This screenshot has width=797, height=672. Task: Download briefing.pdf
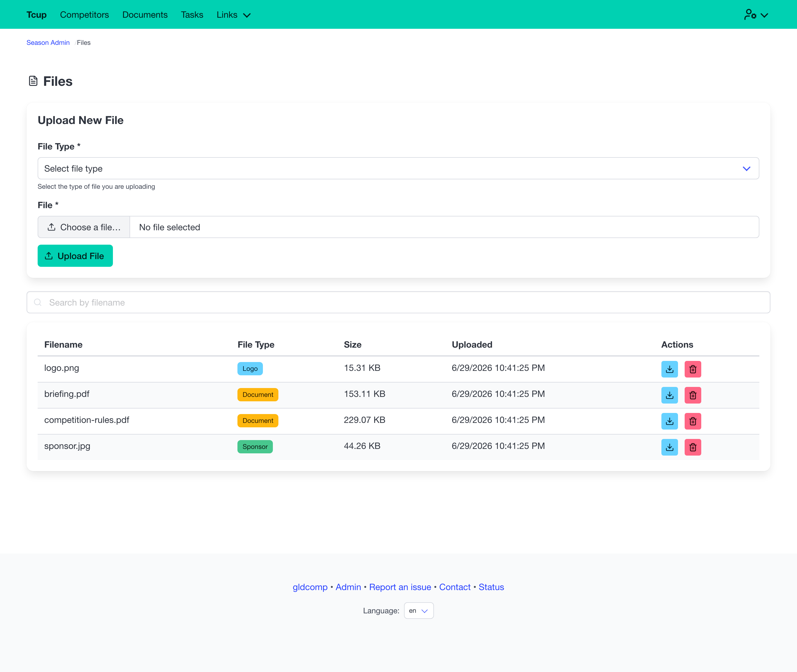point(669,395)
